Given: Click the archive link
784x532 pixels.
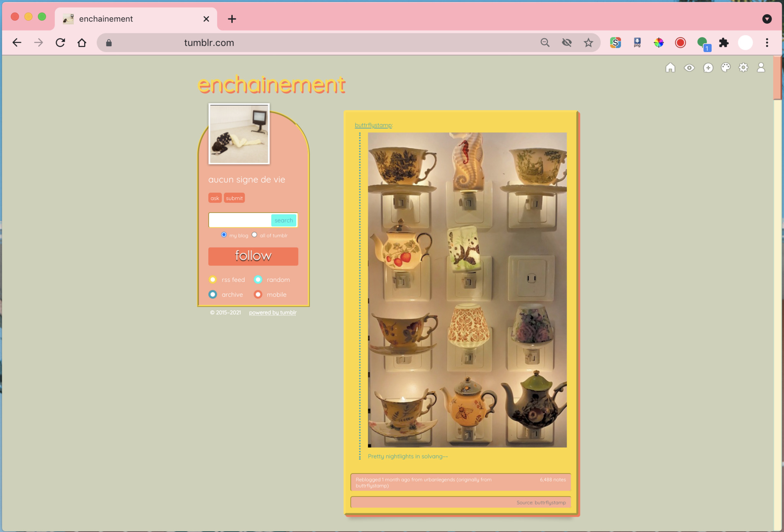Looking at the screenshot, I should [232, 294].
